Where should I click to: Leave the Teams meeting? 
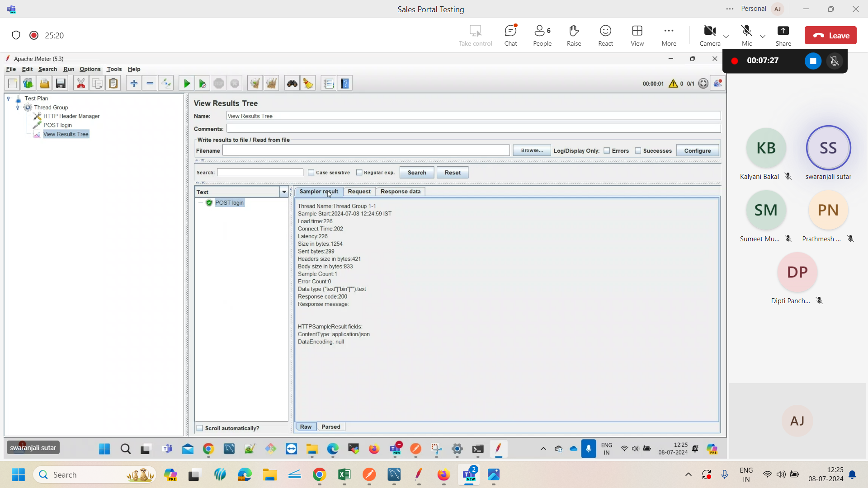tap(830, 36)
